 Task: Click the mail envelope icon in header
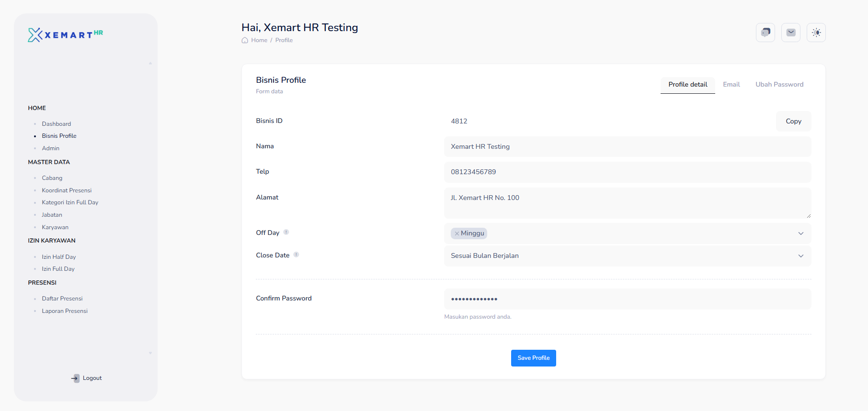pyautogui.click(x=790, y=33)
